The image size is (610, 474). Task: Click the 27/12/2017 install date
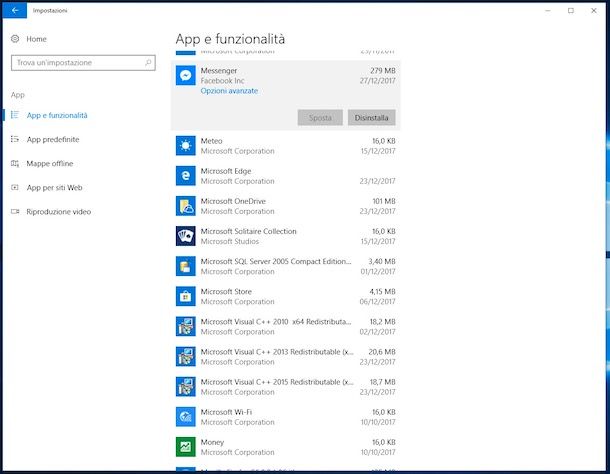tap(377, 81)
